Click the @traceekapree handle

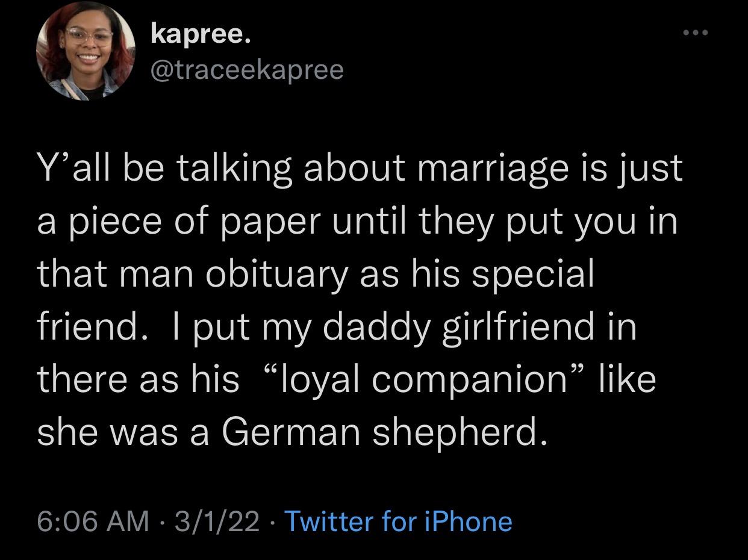point(246,69)
